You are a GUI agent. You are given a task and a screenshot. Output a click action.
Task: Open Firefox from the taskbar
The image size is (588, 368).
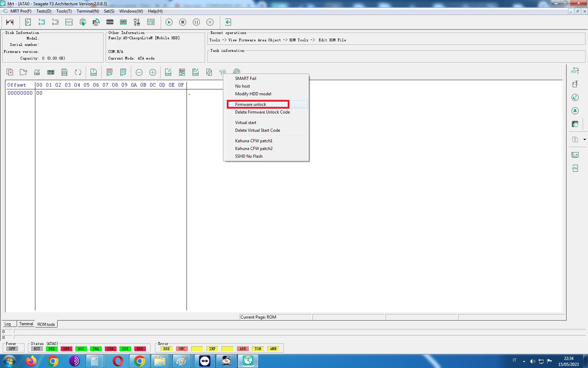pos(31,361)
